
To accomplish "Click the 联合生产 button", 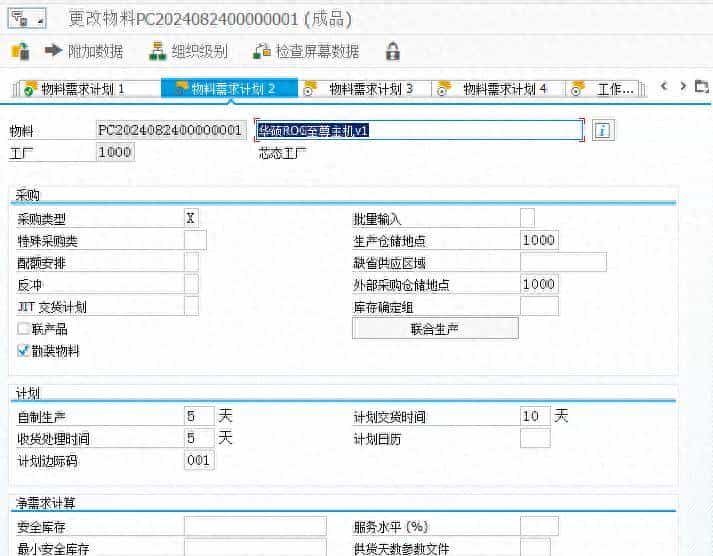I will [x=435, y=328].
